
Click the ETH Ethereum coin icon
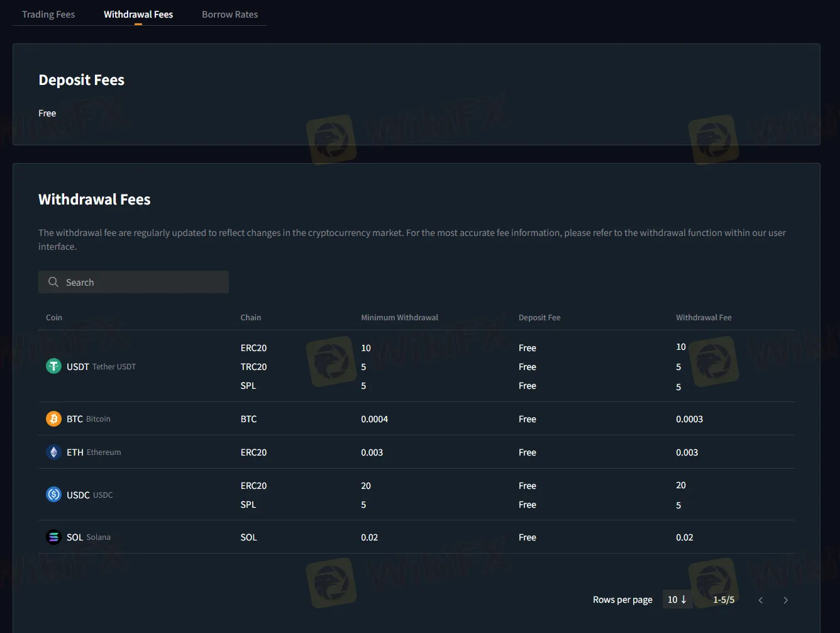tap(53, 452)
